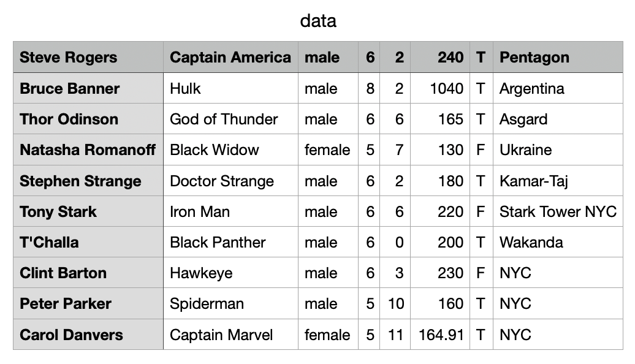Click the God of Thunder cell
Image resolution: width=635 pixels, height=364 pixels.
pos(231,119)
